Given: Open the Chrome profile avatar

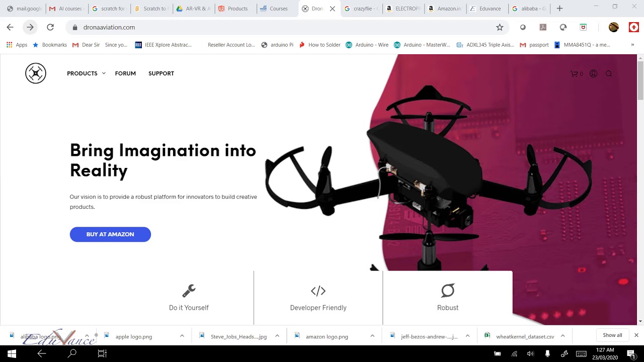Looking at the screenshot, I should (614, 27).
